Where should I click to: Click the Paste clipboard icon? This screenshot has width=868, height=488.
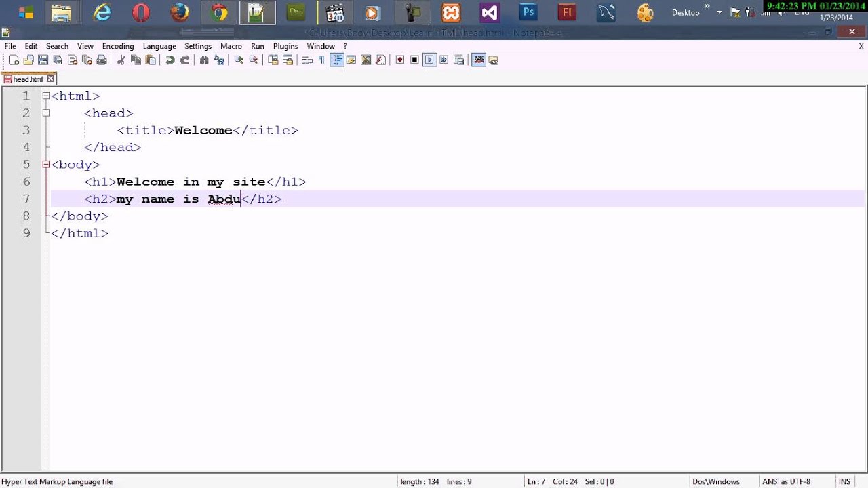tap(151, 60)
